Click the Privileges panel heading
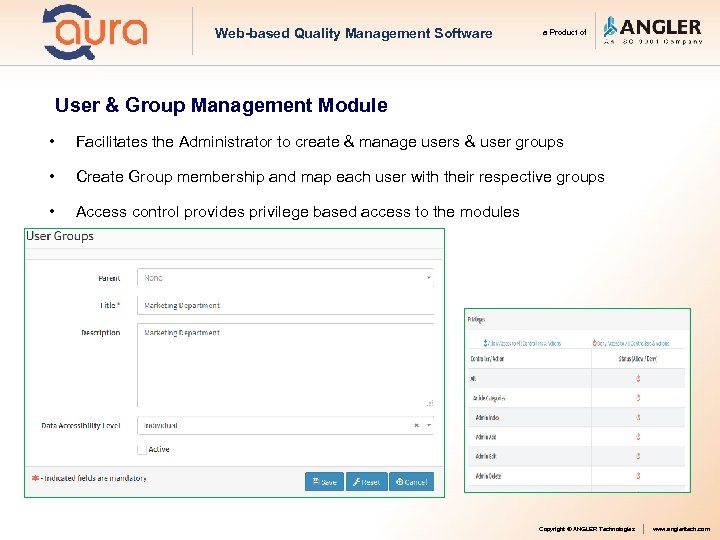 point(476,320)
